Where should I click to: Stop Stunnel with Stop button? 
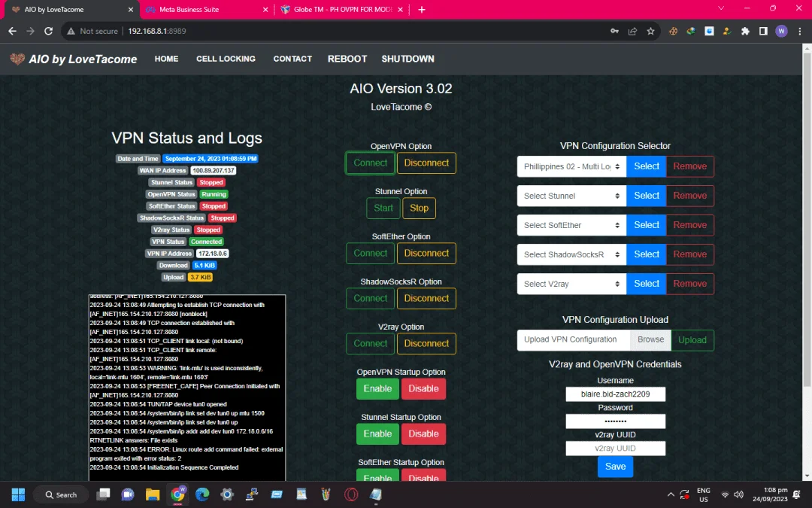click(x=419, y=208)
